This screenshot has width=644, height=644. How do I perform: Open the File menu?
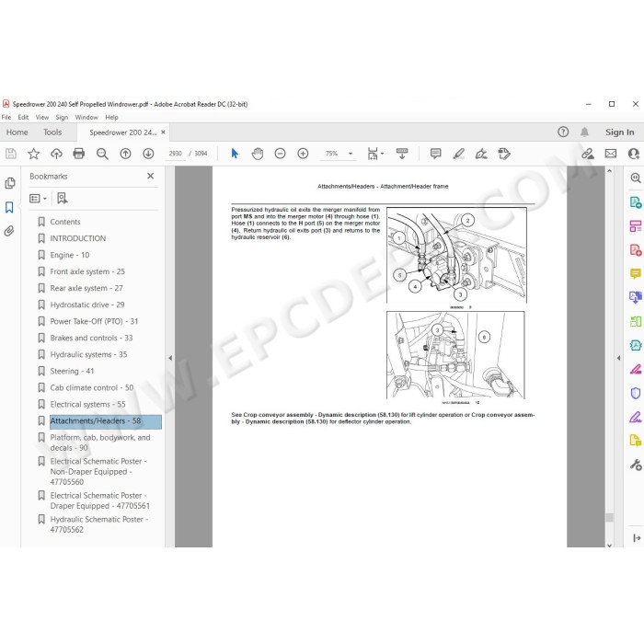[x=6, y=117]
